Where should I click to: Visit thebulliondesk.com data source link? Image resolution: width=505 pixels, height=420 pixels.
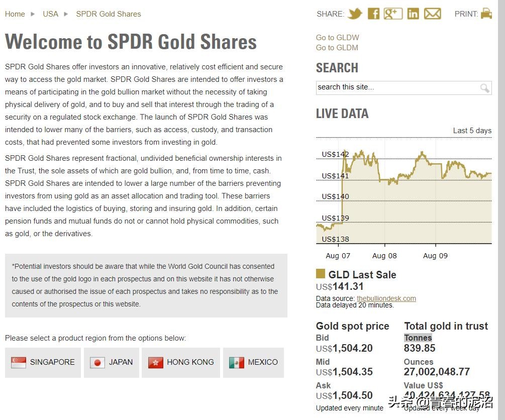[x=386, y=298]
